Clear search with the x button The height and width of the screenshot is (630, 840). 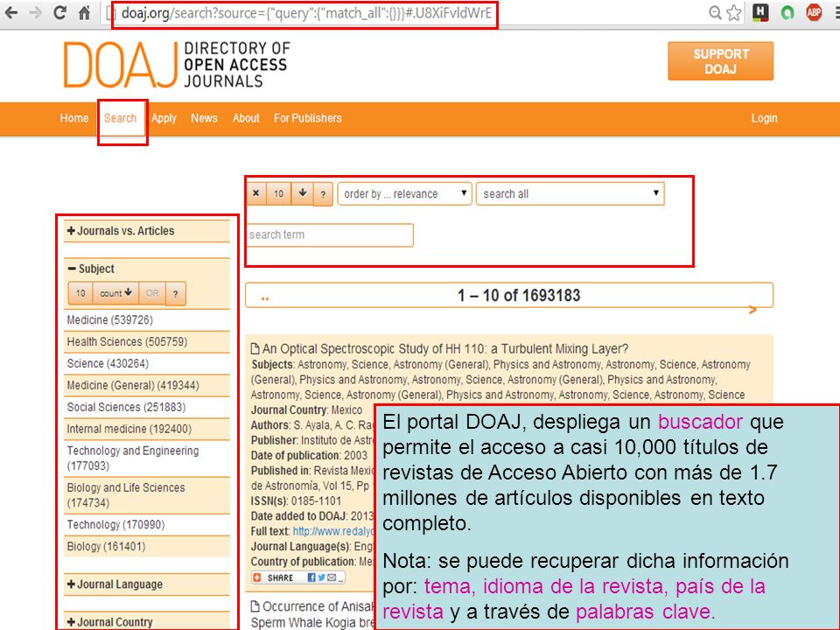(256, 193)
